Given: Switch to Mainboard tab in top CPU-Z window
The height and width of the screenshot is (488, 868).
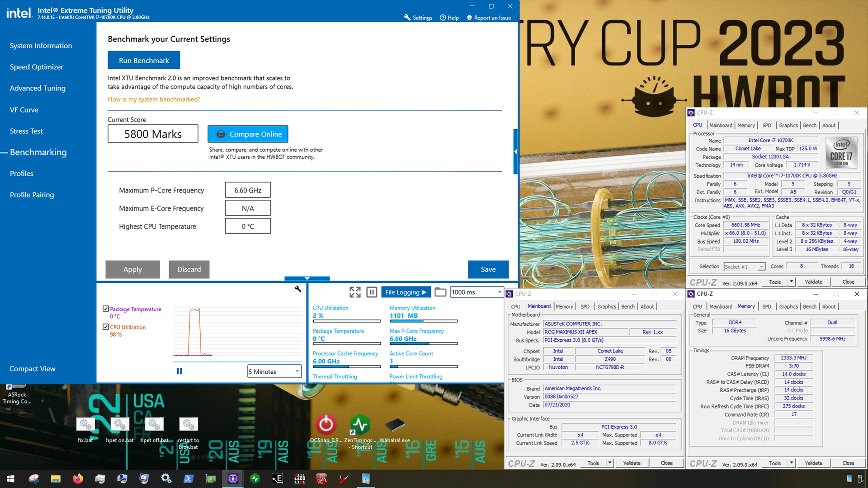Looking at the screenshot, I should (721, 125).
